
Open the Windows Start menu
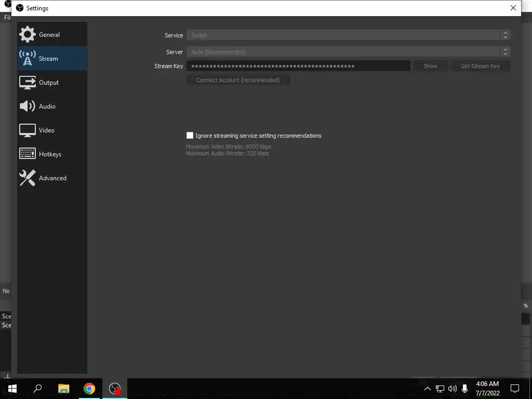pyautogui.click(x=12, y=388)
